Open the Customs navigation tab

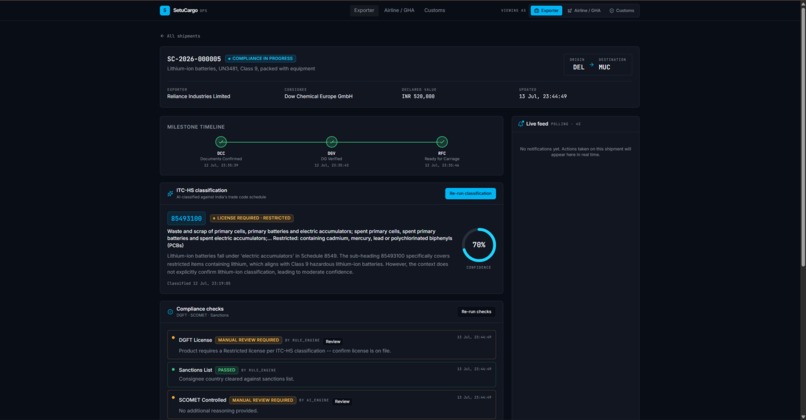(434, 10)
